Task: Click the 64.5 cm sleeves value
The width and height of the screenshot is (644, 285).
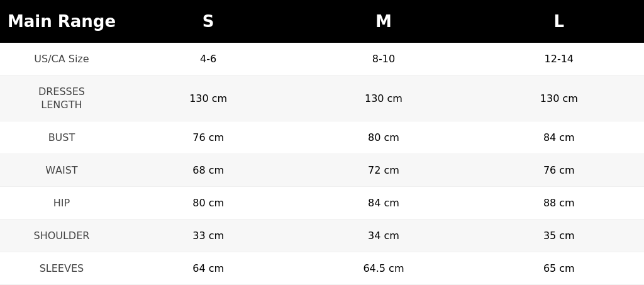Action: [384, 269]
